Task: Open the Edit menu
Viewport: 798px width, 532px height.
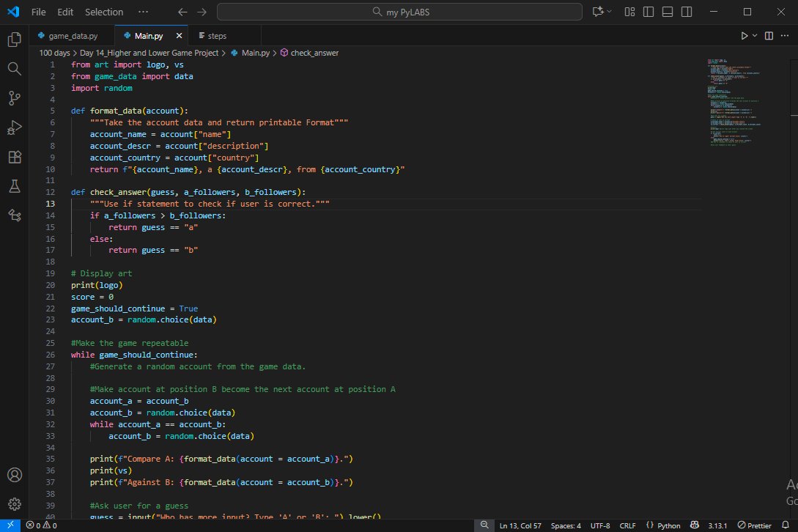Action: tap(65, 12)
